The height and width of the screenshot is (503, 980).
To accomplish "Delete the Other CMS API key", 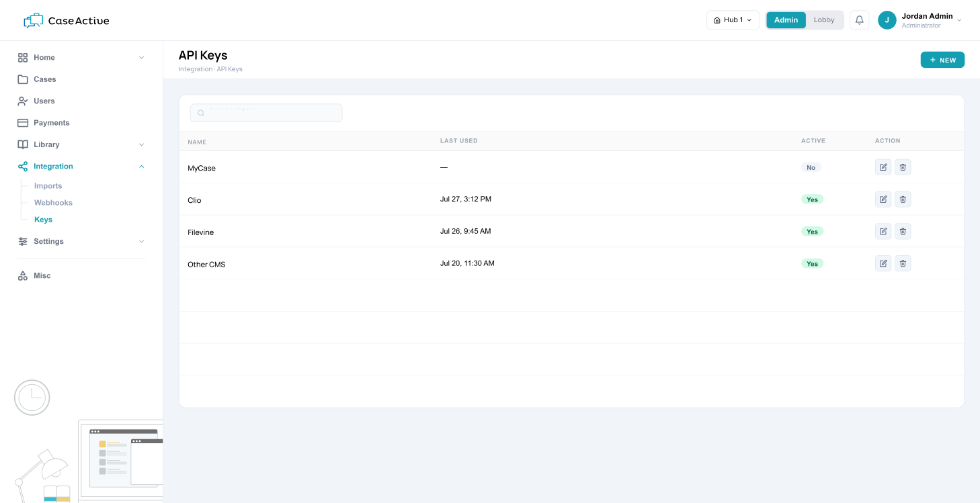I will pyautogui.click(x=903, y=264).
